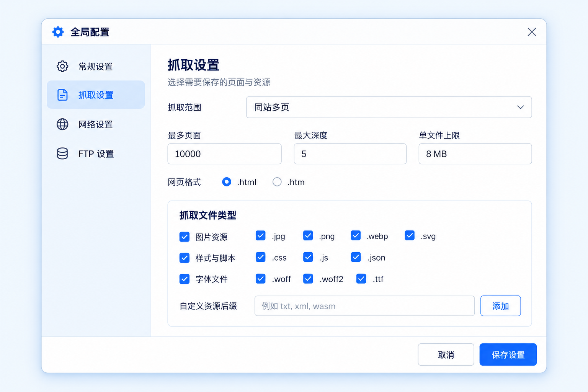Close the 全局配置 dialog
The width and height of the screenshot is (588, 392).
(532, 32)
